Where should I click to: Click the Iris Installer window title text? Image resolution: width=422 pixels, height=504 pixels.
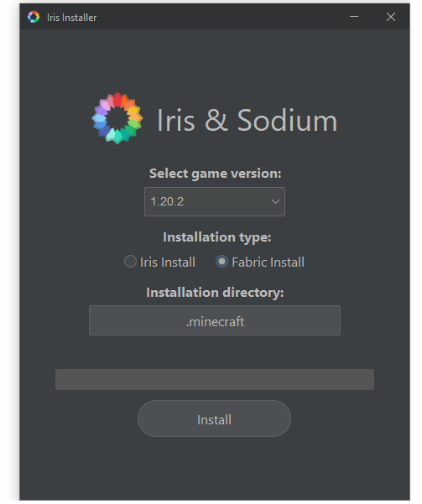71,18
